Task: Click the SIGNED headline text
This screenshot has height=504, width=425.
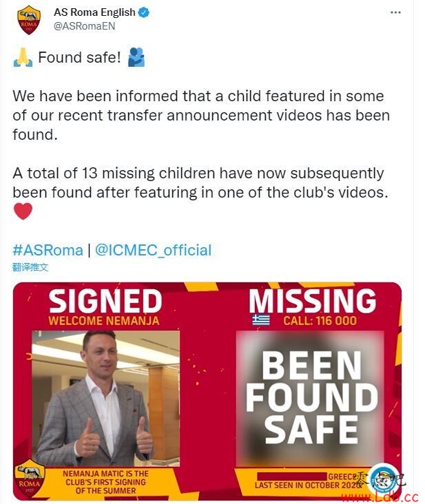Action: pyautogui.click(x=105, y=301)
